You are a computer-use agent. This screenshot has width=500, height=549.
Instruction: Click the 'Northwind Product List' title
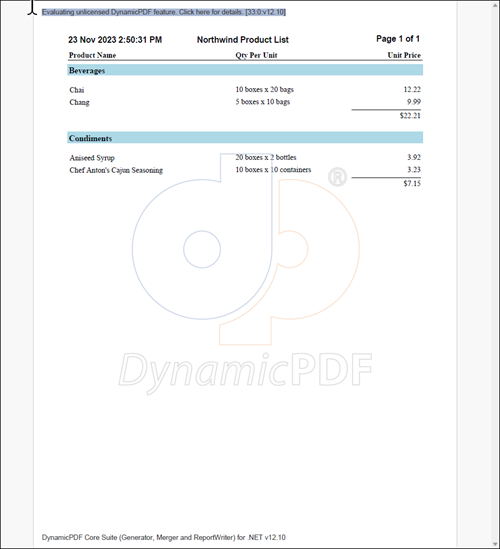[x=243, y=40]
